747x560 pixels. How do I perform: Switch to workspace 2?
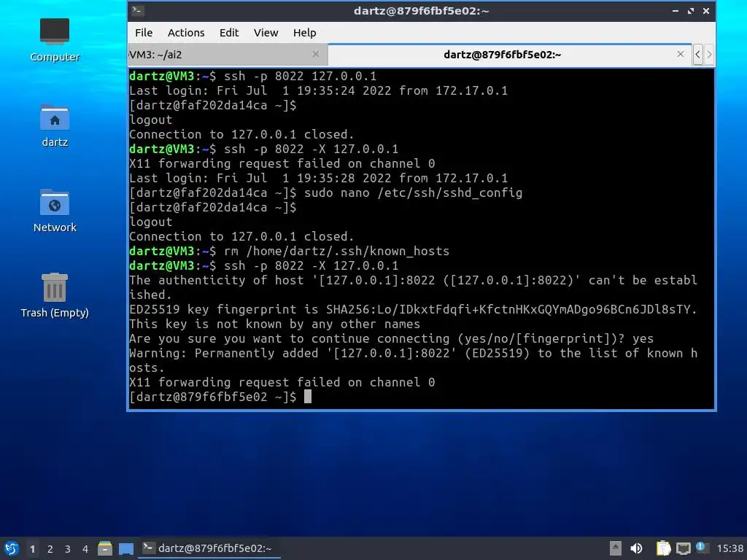click(50, 548)
